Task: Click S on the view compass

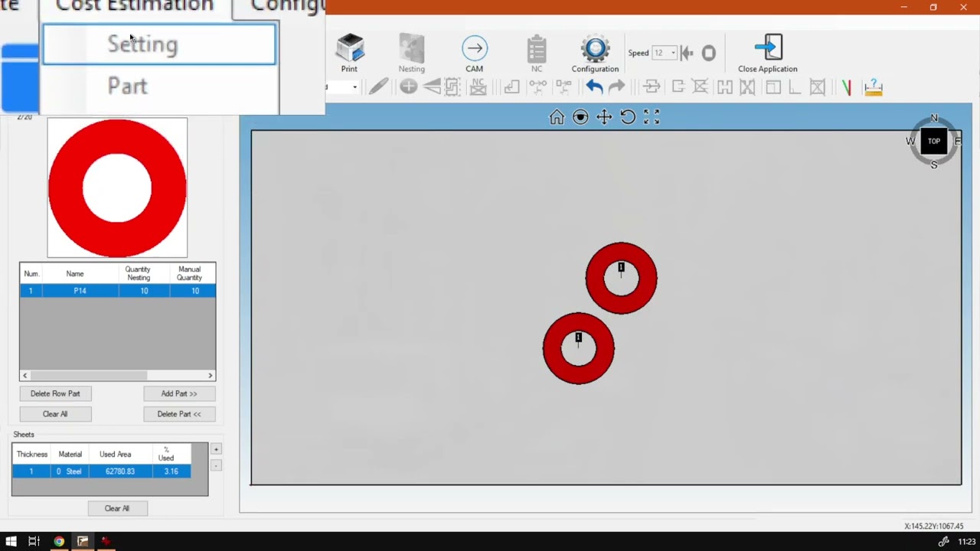Action: [934, 165]
